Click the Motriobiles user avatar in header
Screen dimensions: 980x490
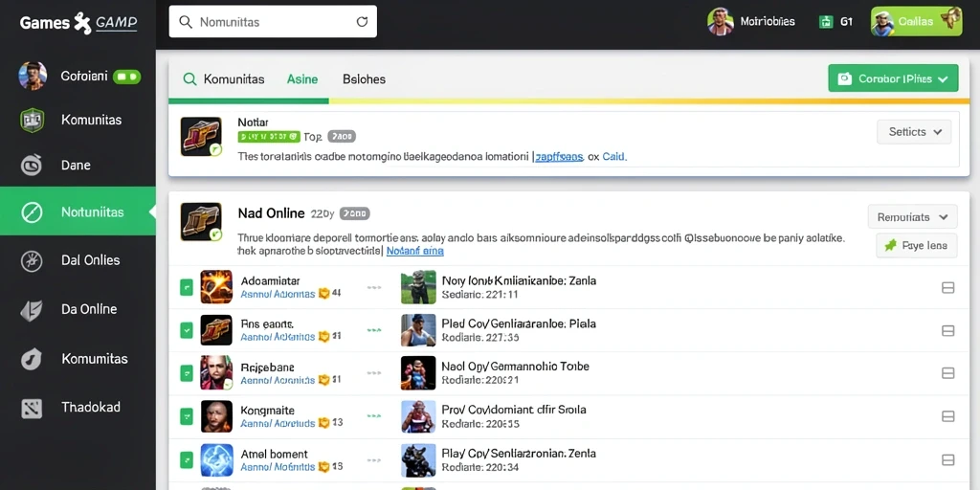click(x=720, y=21)
